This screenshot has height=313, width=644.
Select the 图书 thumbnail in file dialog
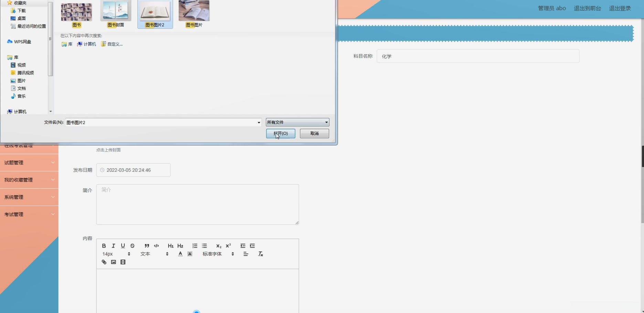pos(76,14)
